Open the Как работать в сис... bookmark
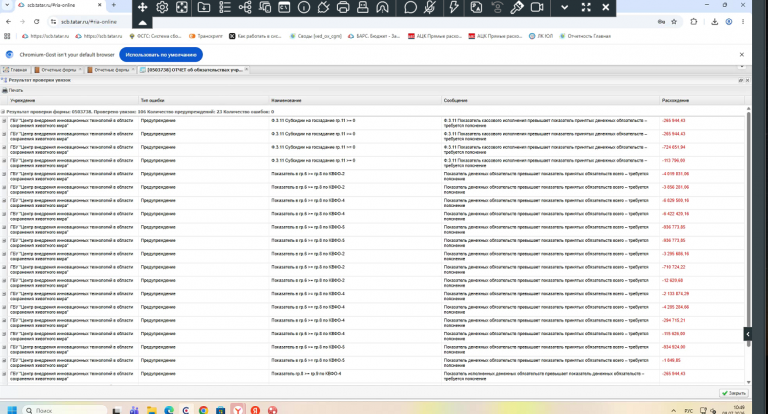Viewport: 768px width, 414px height. pos(255,36)
